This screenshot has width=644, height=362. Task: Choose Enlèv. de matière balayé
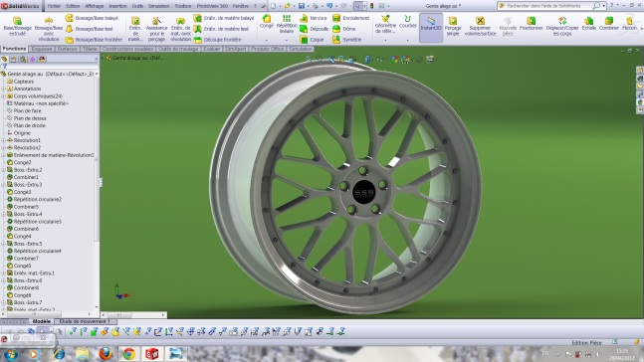tap(224, 18)
